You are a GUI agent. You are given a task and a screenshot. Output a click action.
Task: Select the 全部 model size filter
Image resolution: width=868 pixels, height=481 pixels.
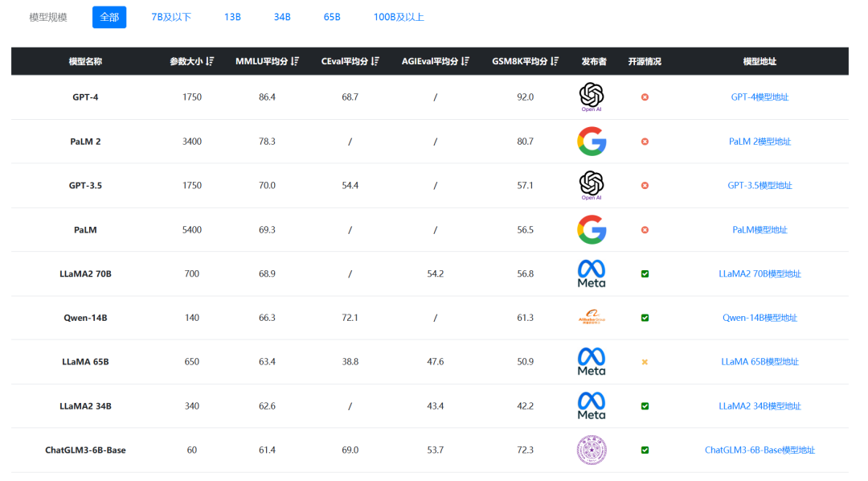pyautogui.click(x=109, y=17)
